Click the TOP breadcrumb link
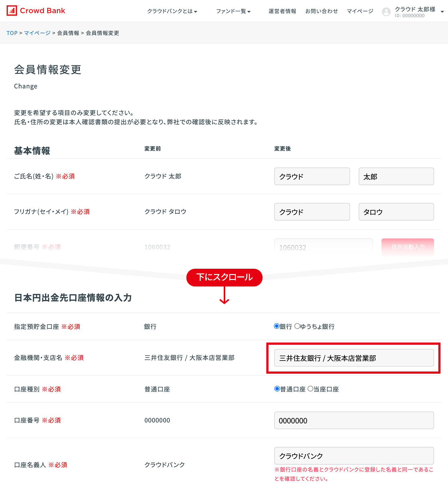 12,33
